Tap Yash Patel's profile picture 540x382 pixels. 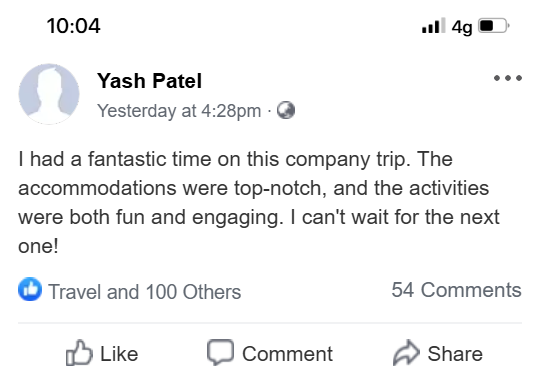coord(49,94)
